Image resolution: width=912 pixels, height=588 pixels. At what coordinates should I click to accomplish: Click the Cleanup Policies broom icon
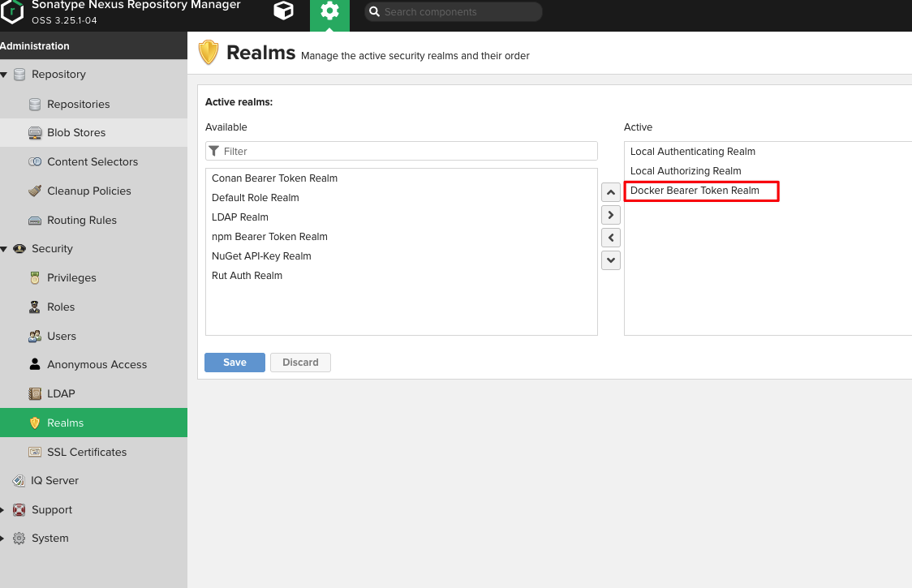click(x=35, y=191)
